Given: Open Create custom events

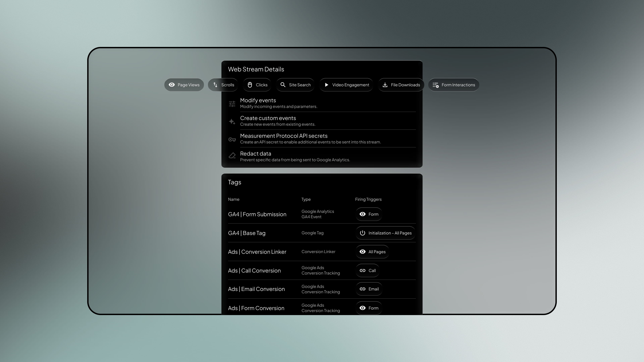Looking at the screenshot, I should (x=268, y=118).
